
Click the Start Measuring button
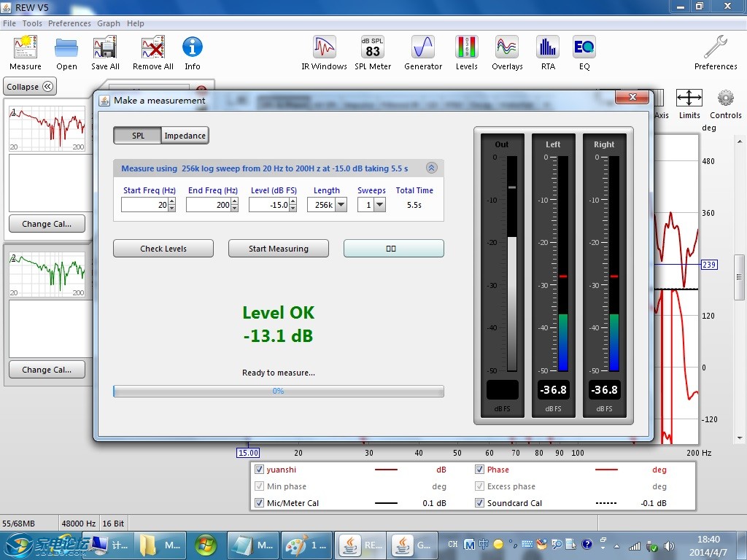tap(279, 249)
